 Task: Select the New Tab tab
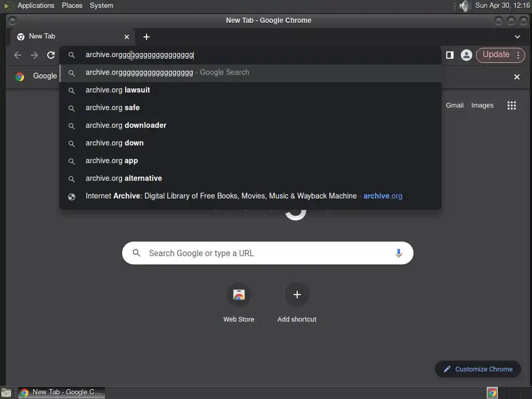(73, 37)
